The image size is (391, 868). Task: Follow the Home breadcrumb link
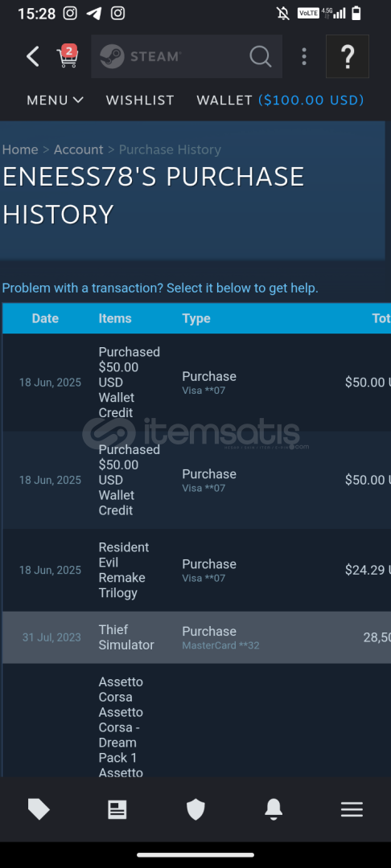20,149
